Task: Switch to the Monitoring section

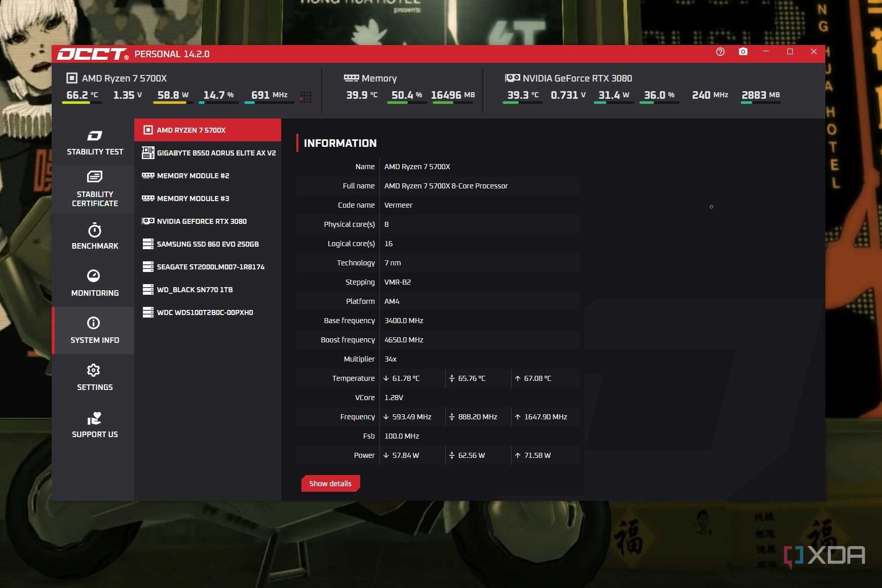Action: (x=95, y=283)
